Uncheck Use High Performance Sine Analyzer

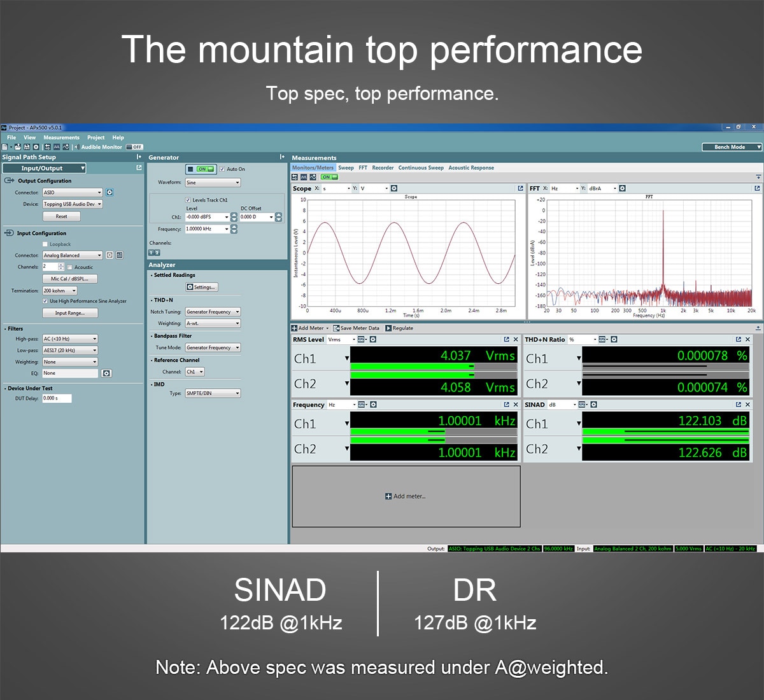coord(45,301)
